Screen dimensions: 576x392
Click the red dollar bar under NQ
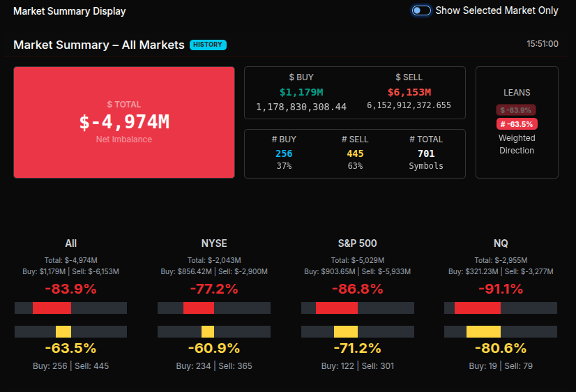pyautogui.click(x=478, y=308)
